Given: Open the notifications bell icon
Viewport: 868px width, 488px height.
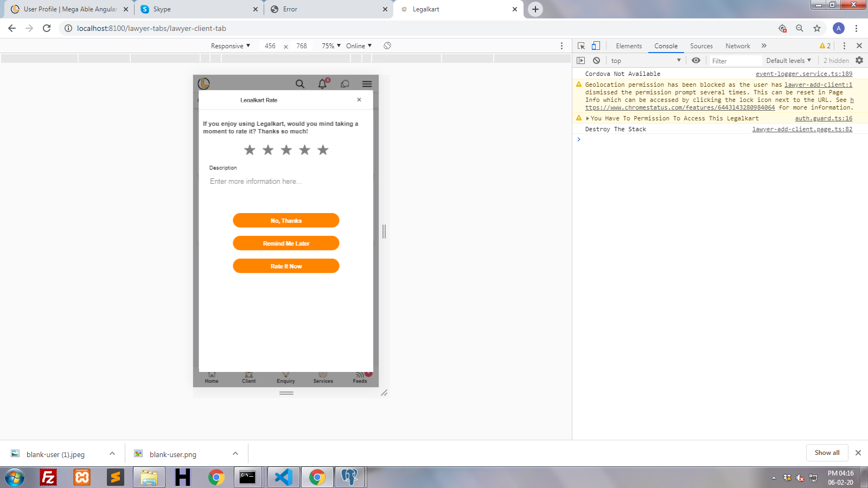Looking at the screenshot, I should [322, 84].
